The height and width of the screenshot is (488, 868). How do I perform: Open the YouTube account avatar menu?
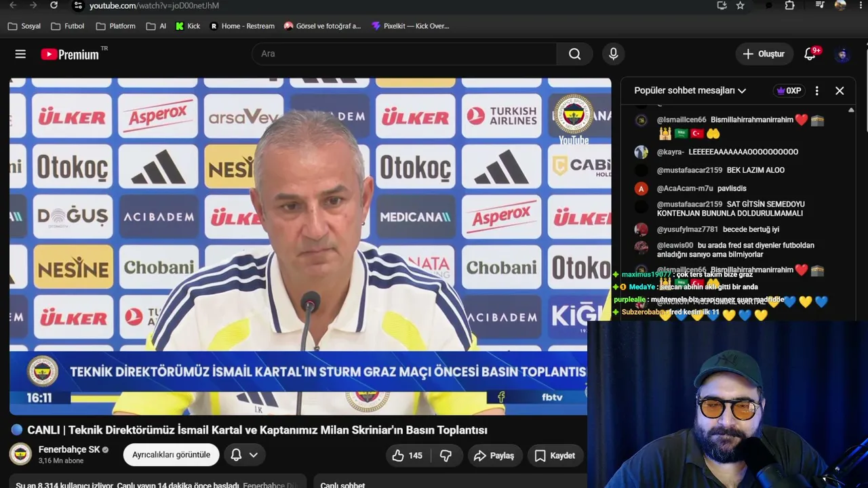point(843,54)
